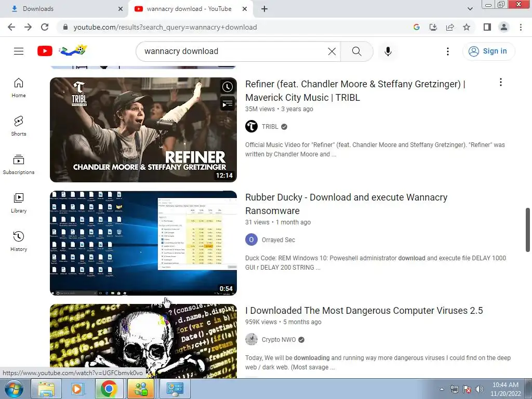The image size is (532, 399).
Task: Open I Downloaded Most Dangerous Viruses title
Action: pos(364,311)
